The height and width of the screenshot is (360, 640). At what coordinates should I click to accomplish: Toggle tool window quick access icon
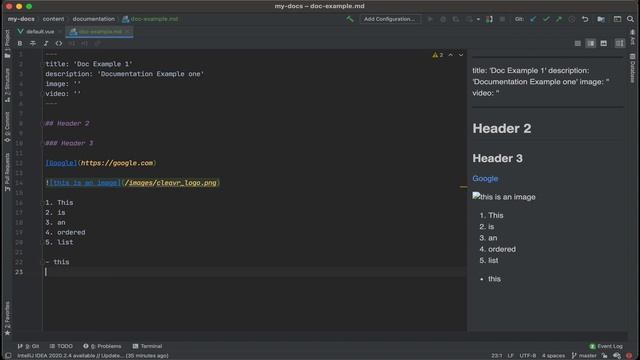[x=8, y=356]
